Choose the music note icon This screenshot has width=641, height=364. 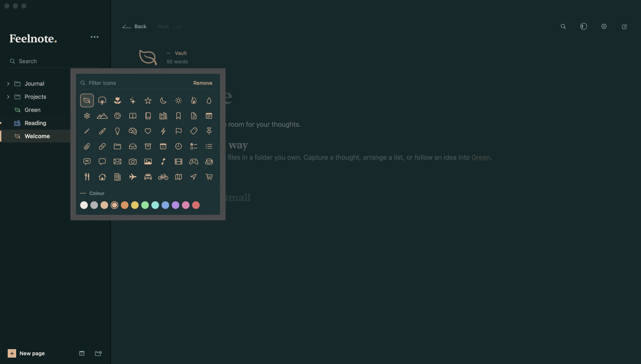click(x=163, y=161)
